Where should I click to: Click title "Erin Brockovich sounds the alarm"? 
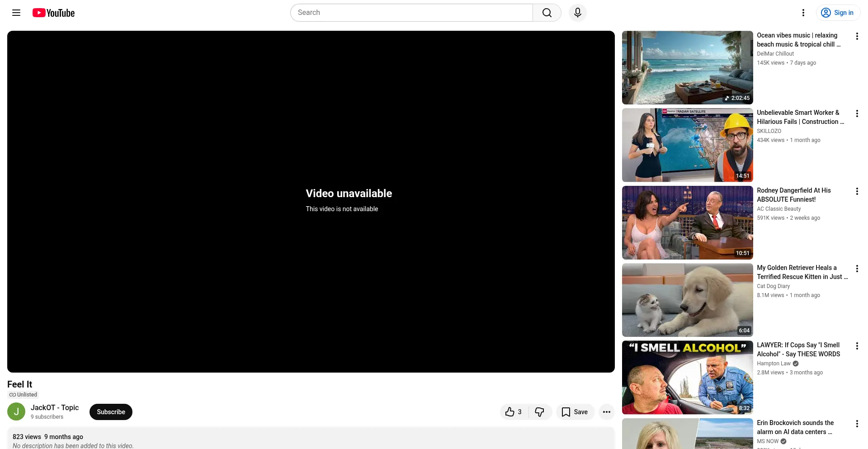pos(796,427)
